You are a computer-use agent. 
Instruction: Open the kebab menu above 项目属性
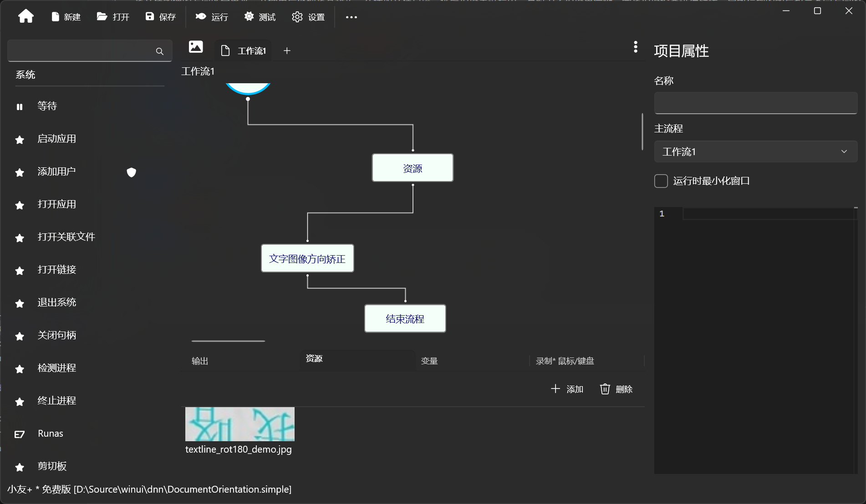[x=635, y=47]
